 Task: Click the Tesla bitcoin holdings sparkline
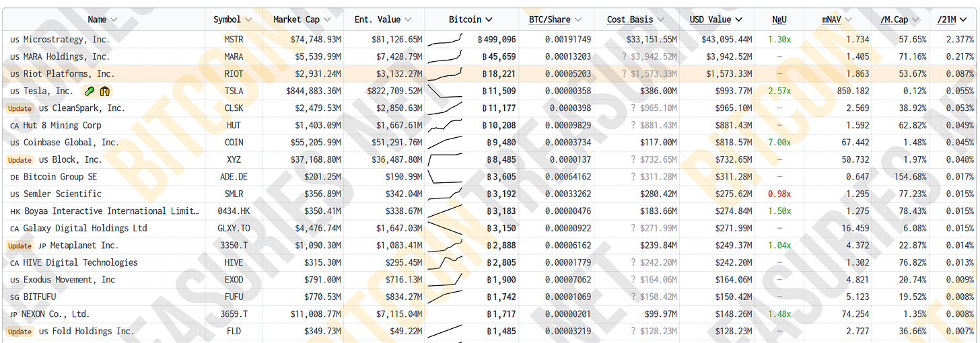(445, 91)
